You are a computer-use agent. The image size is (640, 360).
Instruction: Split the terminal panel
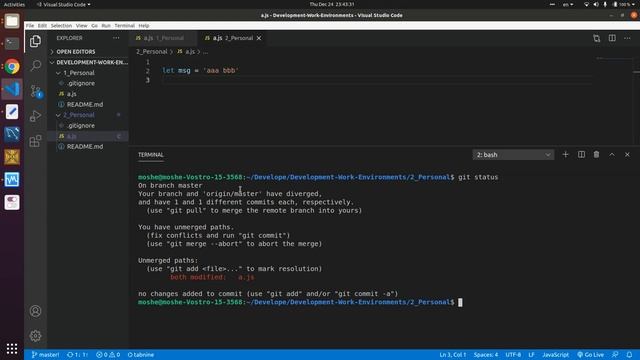[581, 155]
